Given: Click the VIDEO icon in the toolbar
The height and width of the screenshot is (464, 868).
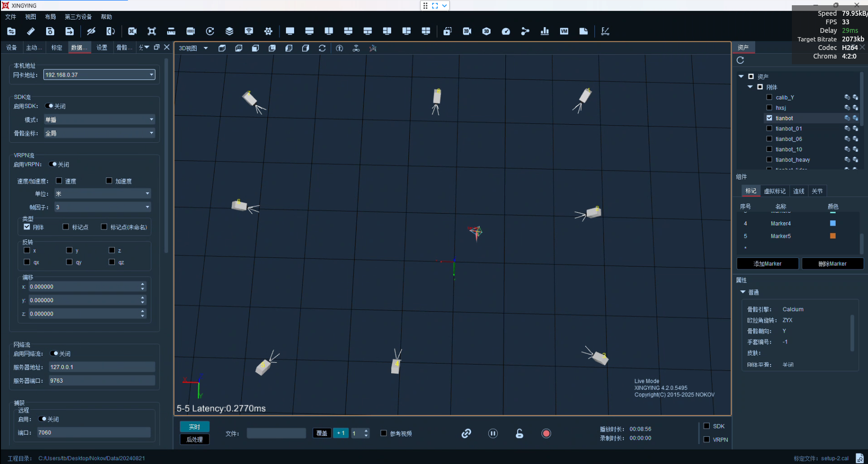Looking at the screenshot, I should pos(190,31).
